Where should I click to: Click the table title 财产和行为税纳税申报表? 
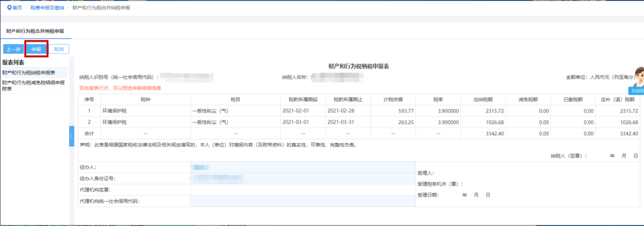point(358,66)
